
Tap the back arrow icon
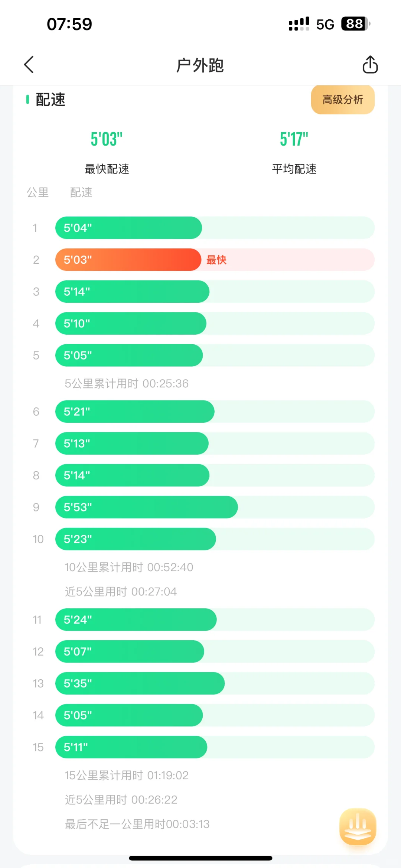pyautogui.click(x=29, y=65)
